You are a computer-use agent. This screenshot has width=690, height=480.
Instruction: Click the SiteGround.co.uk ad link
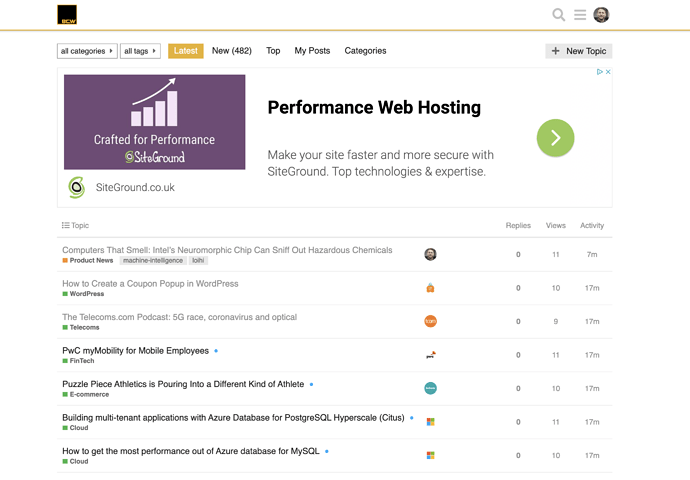[135, 187]
